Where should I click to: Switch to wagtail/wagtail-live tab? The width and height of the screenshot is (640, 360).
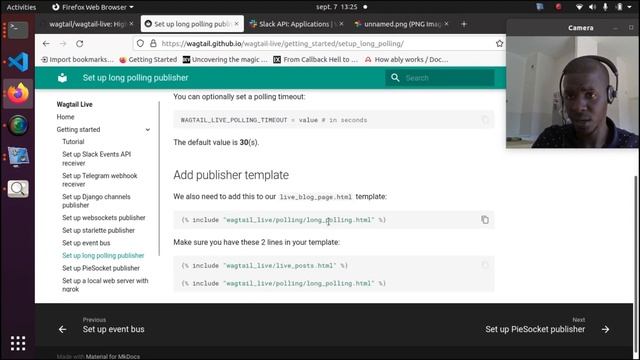87,24
